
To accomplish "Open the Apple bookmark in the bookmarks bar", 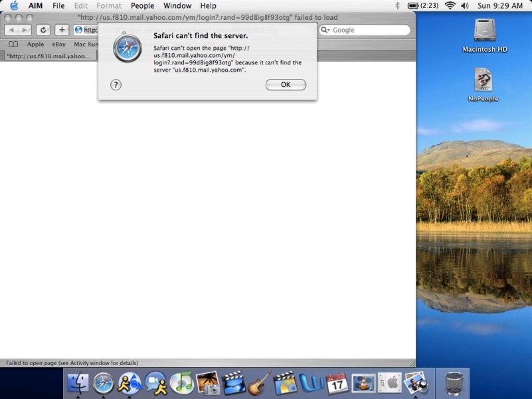I will coord(35,44).
